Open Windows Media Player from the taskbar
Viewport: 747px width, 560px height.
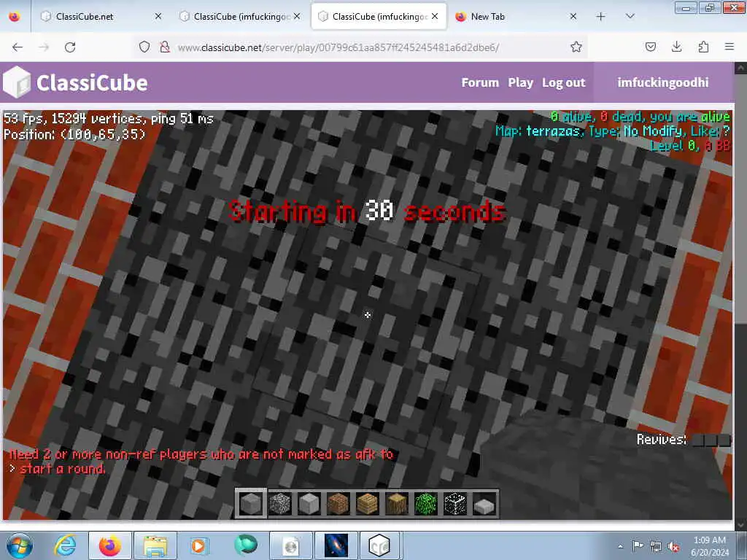tap(199, 545)
